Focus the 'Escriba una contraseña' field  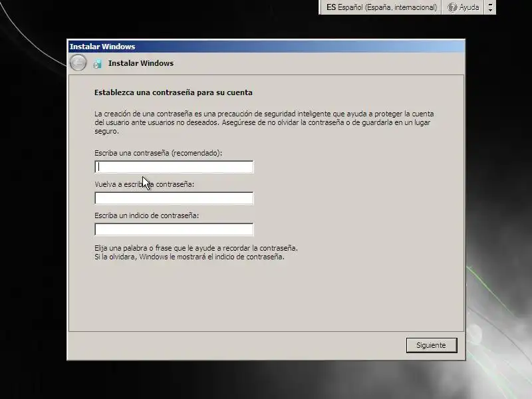174,167
